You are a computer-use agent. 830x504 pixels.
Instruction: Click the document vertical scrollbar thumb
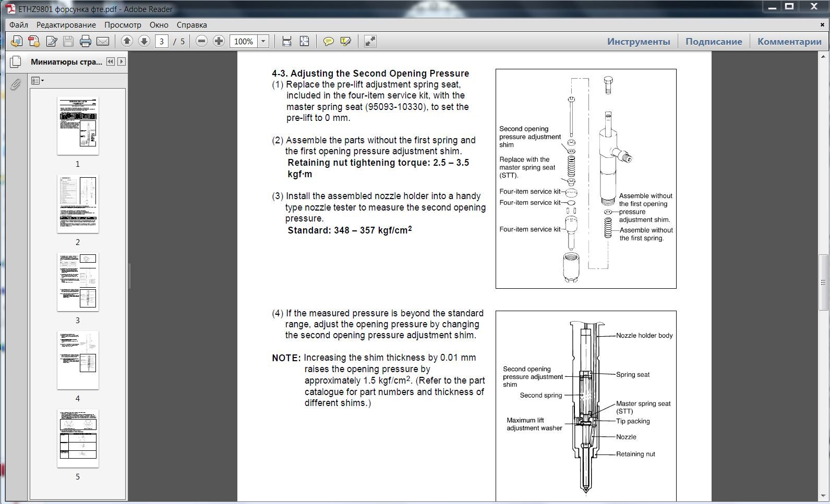pos(823,282)
